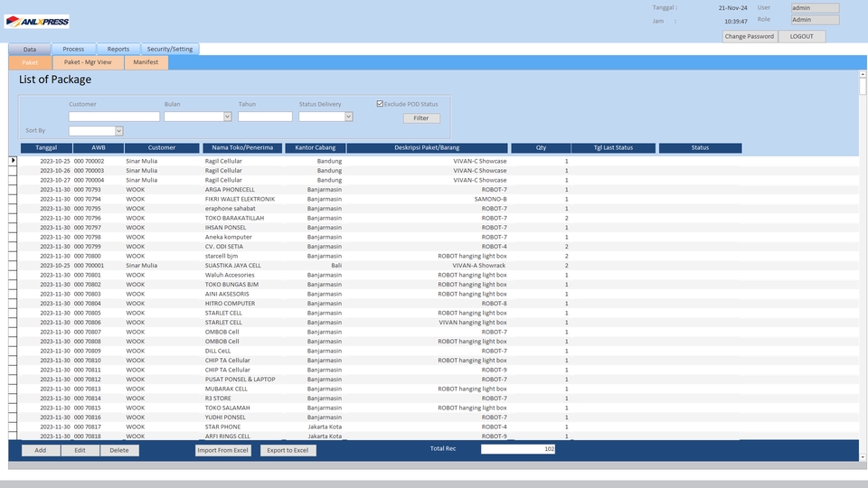Toggle Exclude POD Status checkbox
This screenshot has height=488, width=868.
[380, 103]
